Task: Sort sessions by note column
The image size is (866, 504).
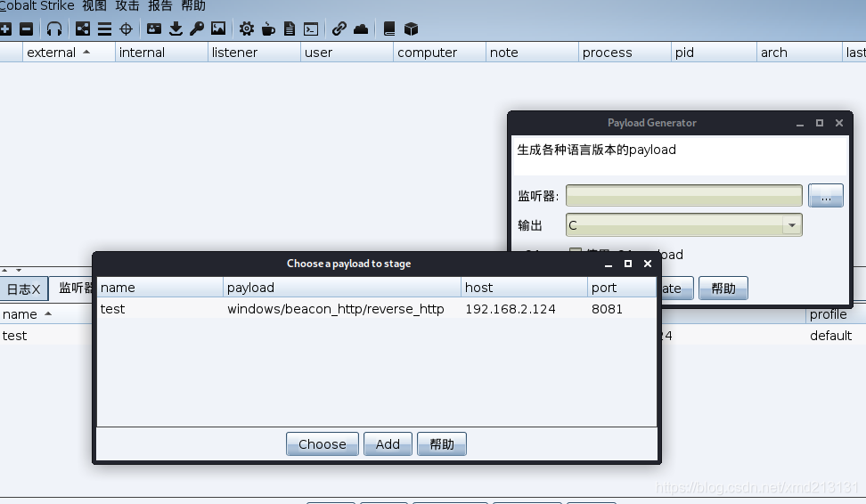Action: [x=532, y=53]
